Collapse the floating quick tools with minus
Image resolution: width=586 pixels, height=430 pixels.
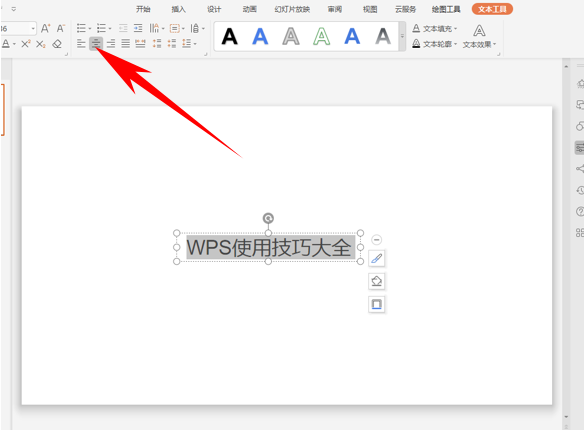tap(377, 239)
